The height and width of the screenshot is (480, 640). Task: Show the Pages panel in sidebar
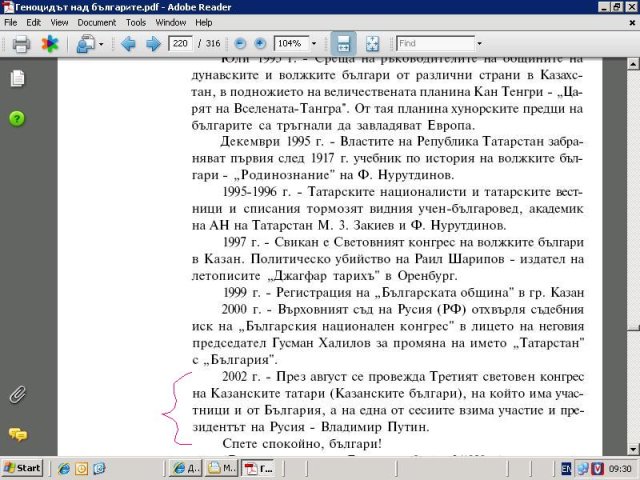(17, 78)
